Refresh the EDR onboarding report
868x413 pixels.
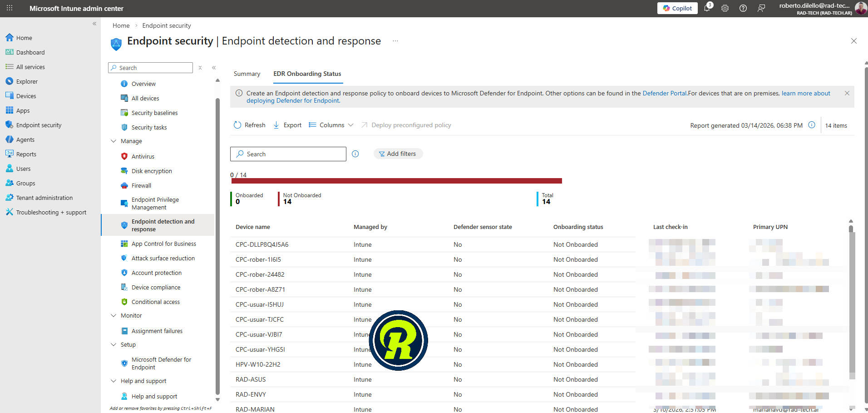tap(250, 125)
